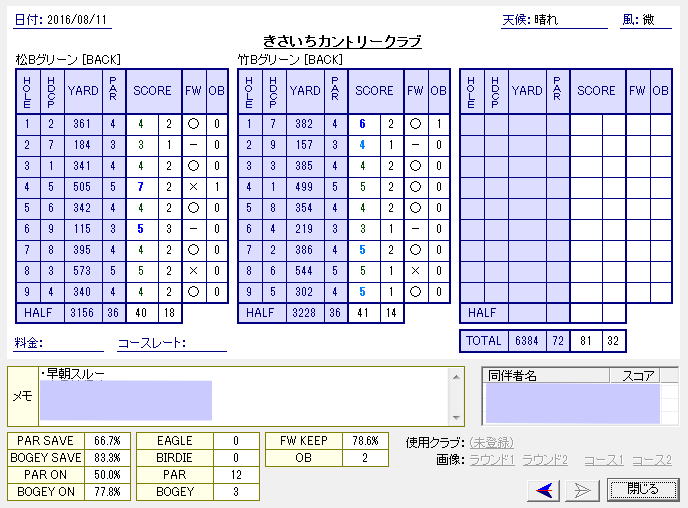Click the date field 2016/08/11
This screenshot has height=508, width=688.
(77, 20)
